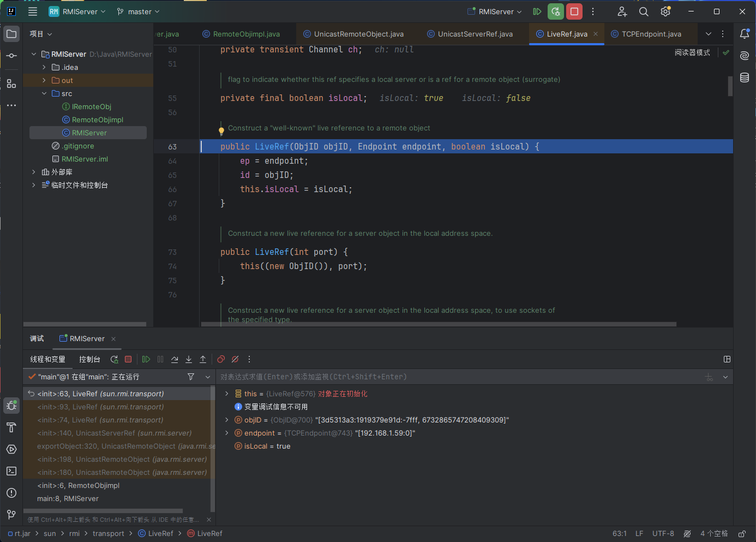
Task: Open the main hamburger menu
Action: click(33, 11)
